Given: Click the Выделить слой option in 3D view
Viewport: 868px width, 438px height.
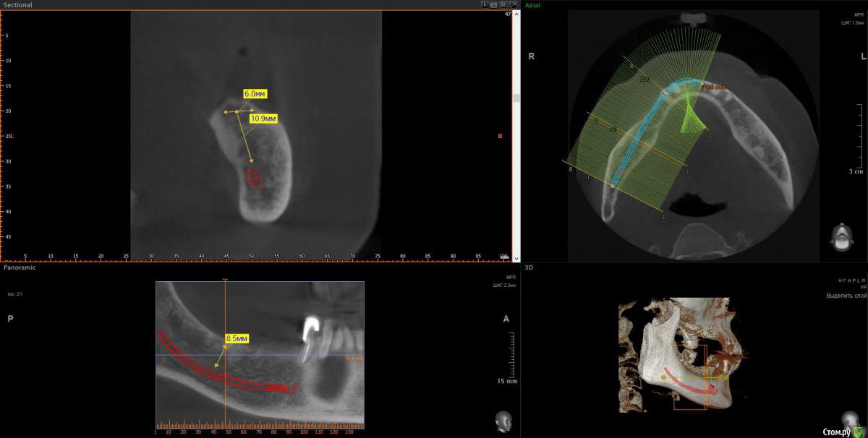Looking at the screenshot, I should coord(846,296).
